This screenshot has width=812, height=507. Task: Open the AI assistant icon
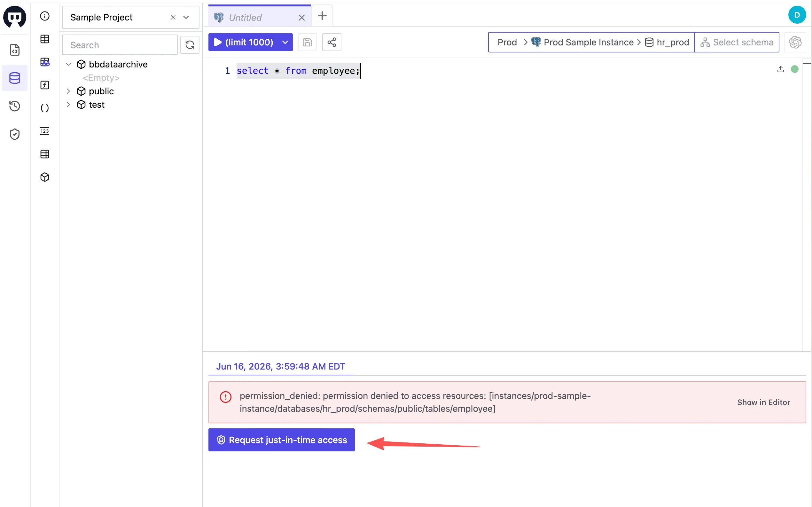pos(795,42)
